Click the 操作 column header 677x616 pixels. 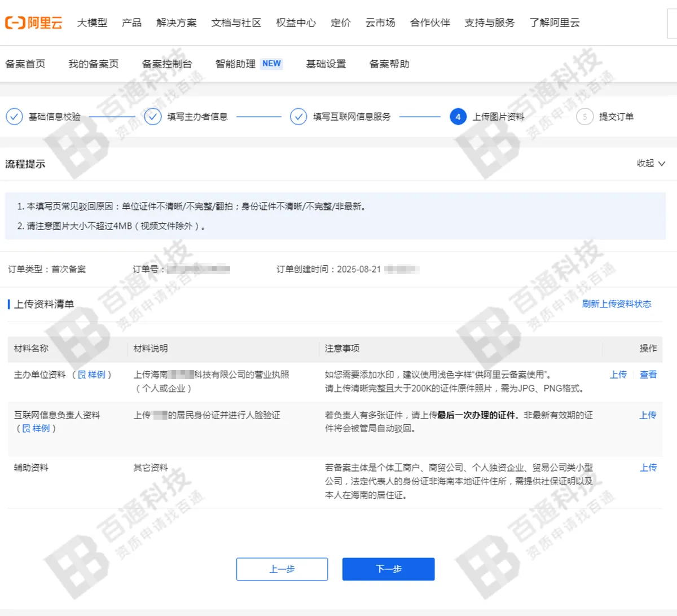pos(648,349)
